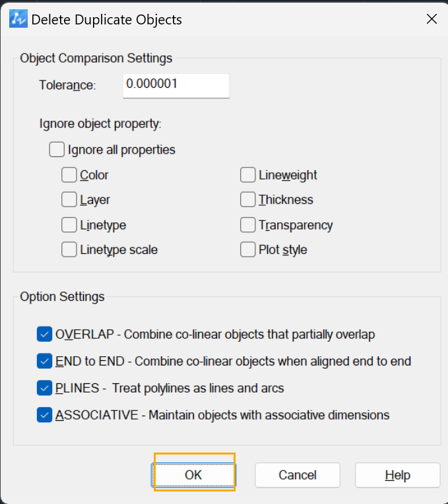Close the Delete Duplicate Objects dialog

(432, 19)
